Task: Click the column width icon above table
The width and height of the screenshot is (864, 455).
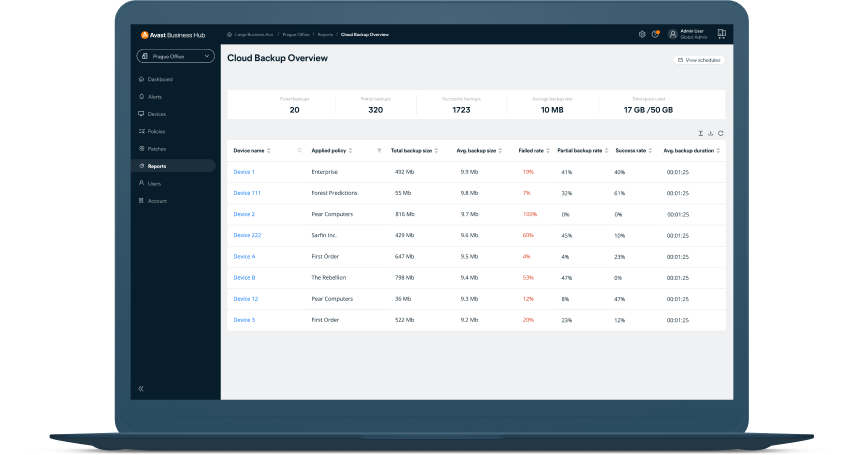Action: coord(700,133)
